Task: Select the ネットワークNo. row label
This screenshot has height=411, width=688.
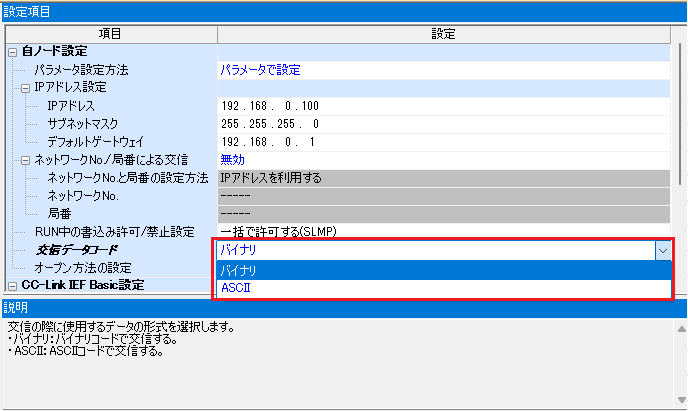Action: pos(82,196)
